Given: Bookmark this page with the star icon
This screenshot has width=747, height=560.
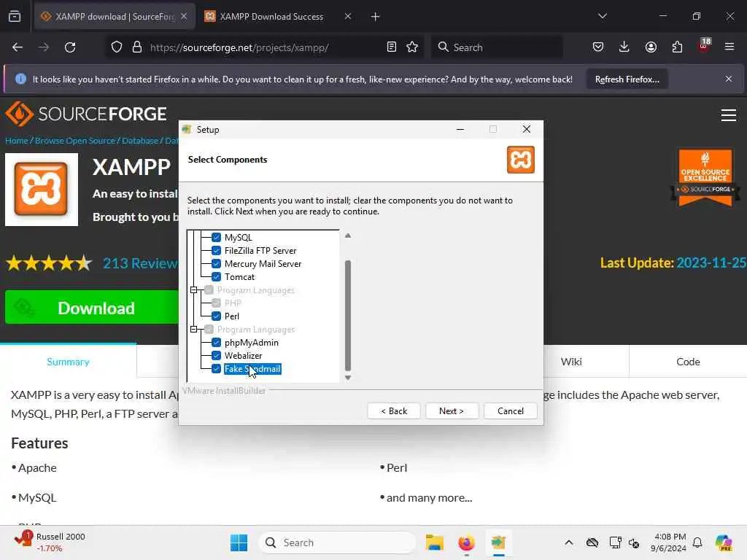Looking at the screenshot, I should (x=413, y=47).
